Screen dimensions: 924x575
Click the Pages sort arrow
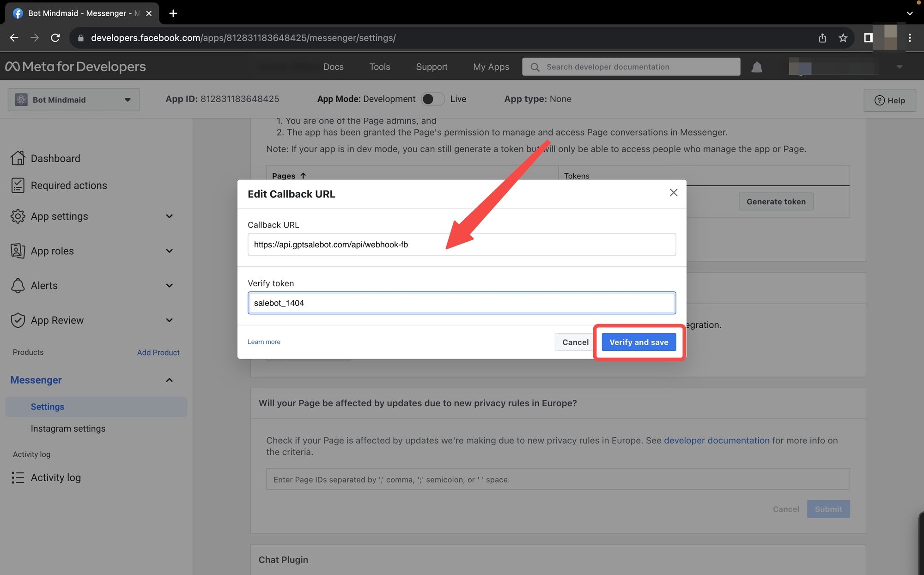303,176
